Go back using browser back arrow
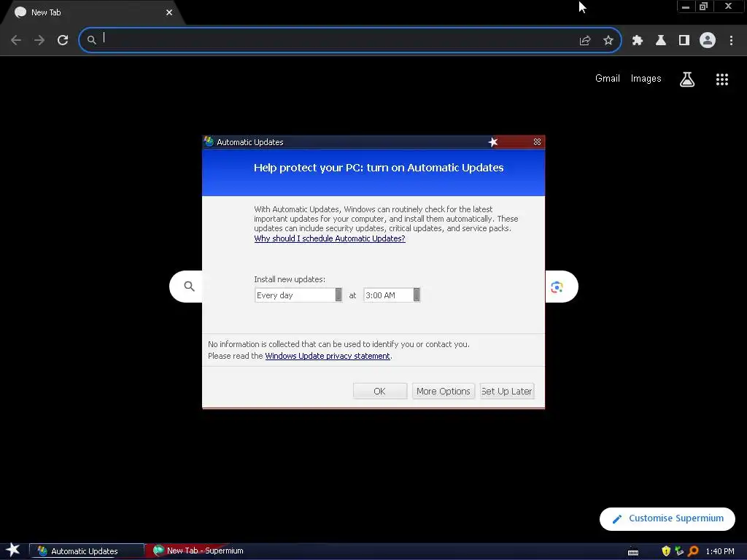Screen dimensions: 747x560 [x=16, y=40]
